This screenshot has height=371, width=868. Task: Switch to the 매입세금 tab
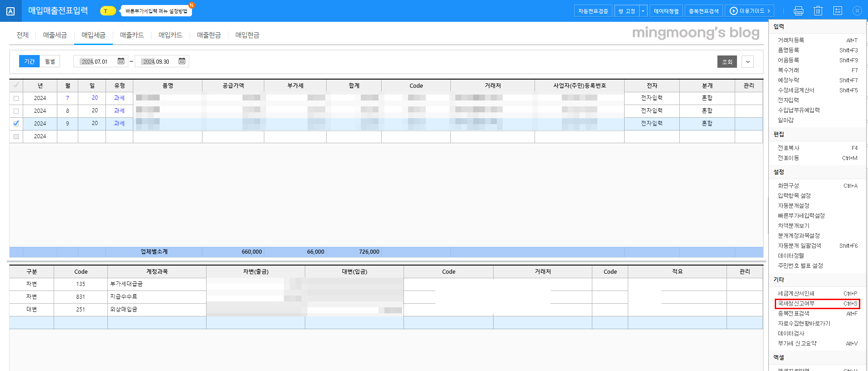point(93,35)
